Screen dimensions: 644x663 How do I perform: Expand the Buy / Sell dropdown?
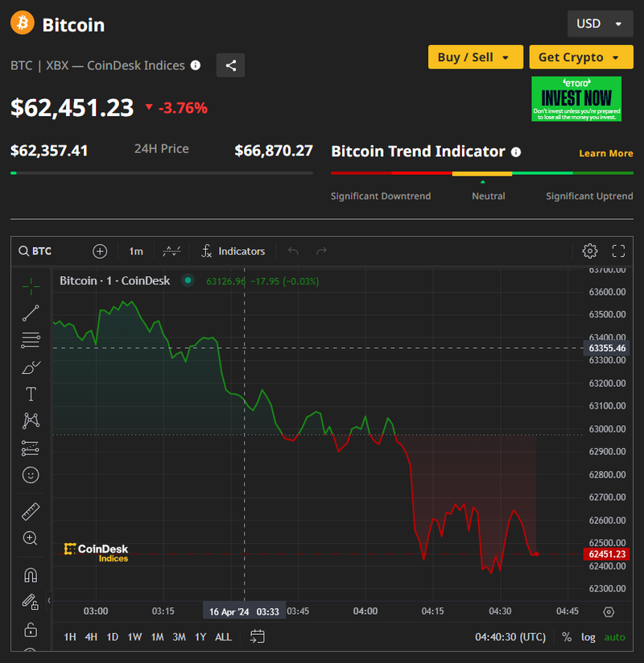pyautogui.click(x=475, y=57)
